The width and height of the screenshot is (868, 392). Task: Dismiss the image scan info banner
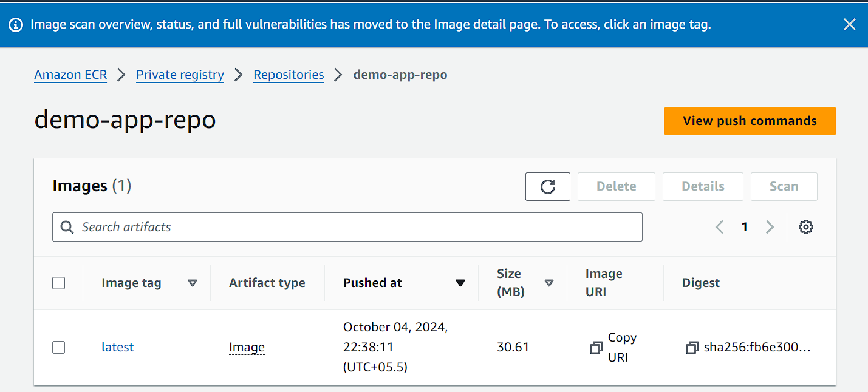849,24
